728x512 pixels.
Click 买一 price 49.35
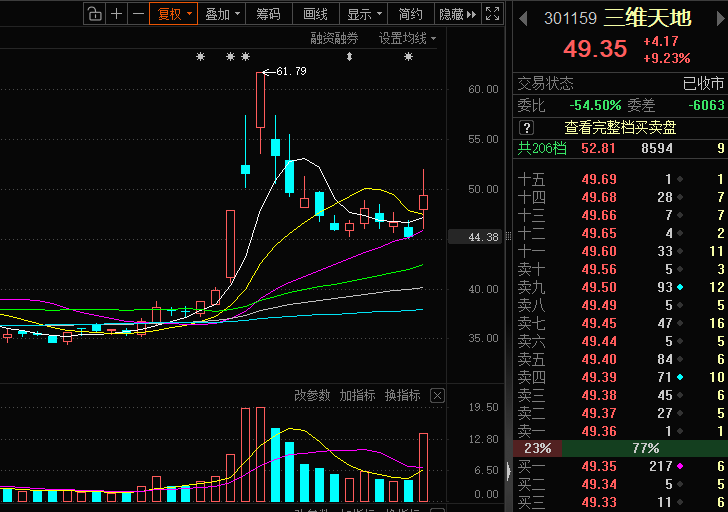(599, 466)
